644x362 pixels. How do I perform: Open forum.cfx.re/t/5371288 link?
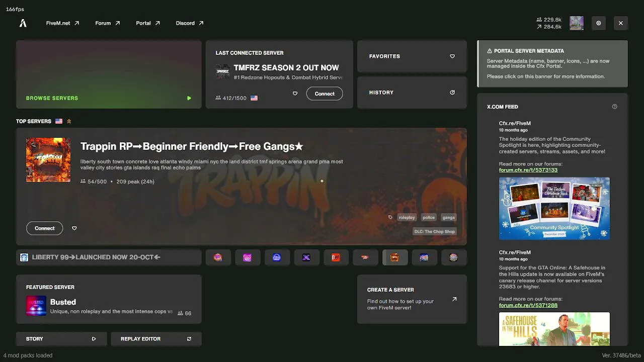point(528,305)
